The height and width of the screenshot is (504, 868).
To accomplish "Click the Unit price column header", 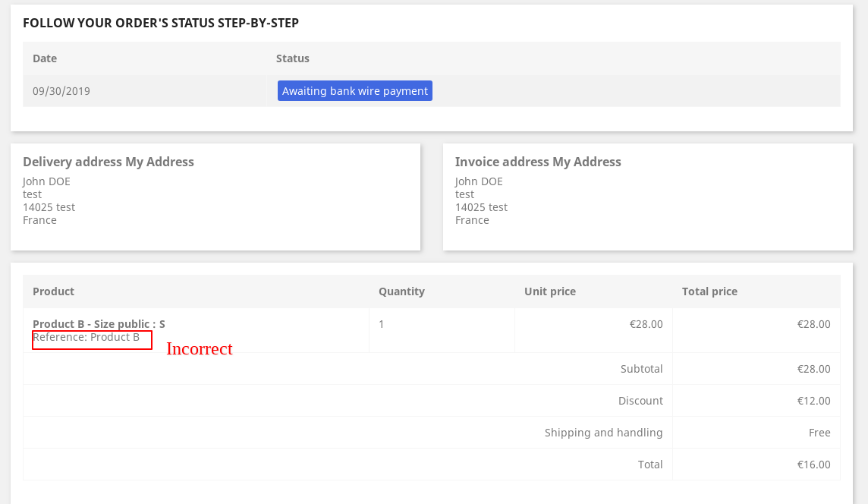I will pyautogui.click(x=550, y=291).
